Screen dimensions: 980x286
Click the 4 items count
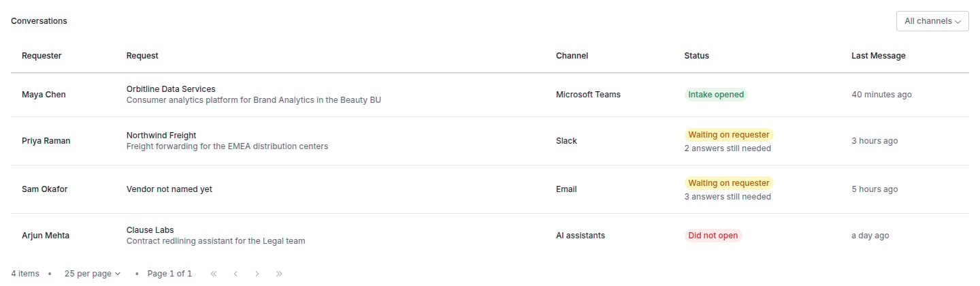(x=25, y=274)
